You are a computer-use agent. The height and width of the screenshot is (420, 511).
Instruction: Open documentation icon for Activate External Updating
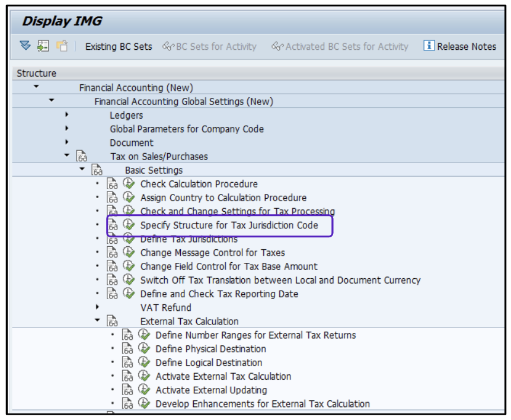(x=128, y=390)
